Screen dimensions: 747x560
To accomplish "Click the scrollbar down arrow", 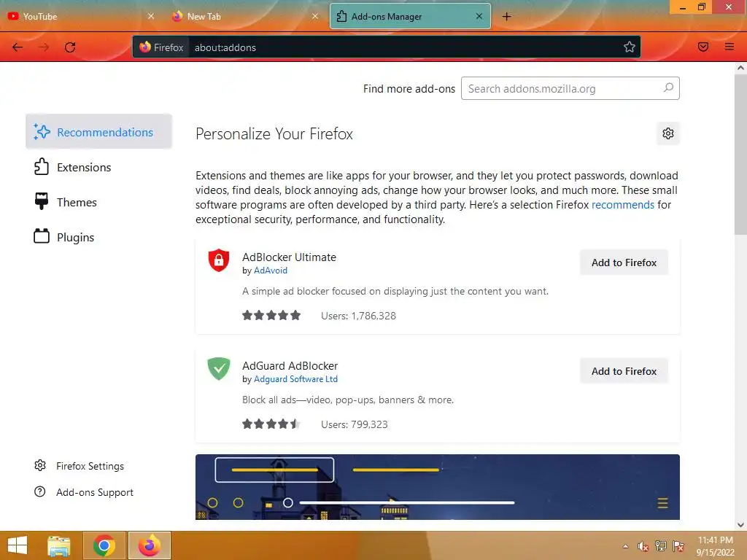I will point(740,525).
